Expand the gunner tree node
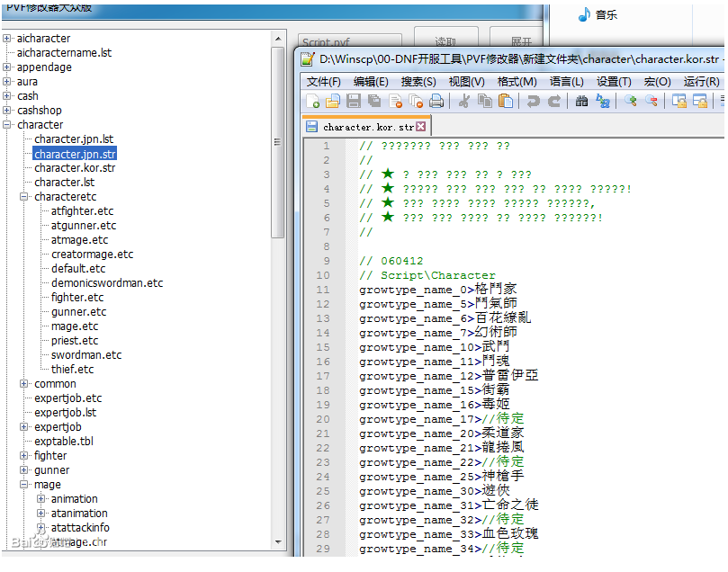The height and width of the screenshot is (572, 728). coord(23,469)
